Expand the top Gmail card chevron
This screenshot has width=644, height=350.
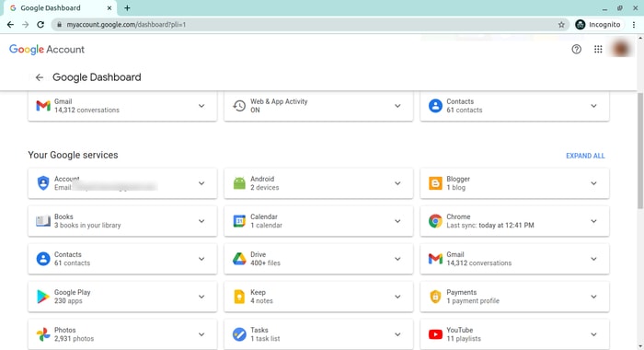[x=201, y=106]
